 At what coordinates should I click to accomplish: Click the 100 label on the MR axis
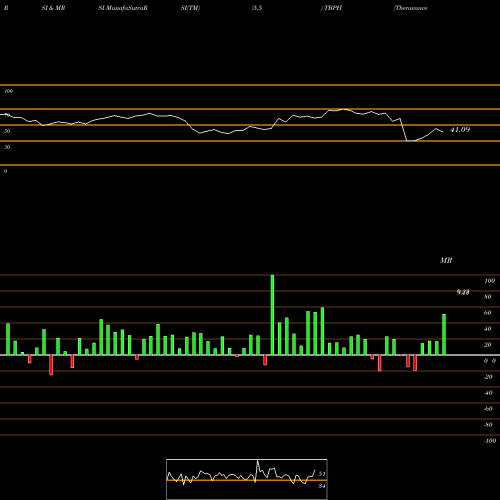pyautogui.click(x=490, y=281)
